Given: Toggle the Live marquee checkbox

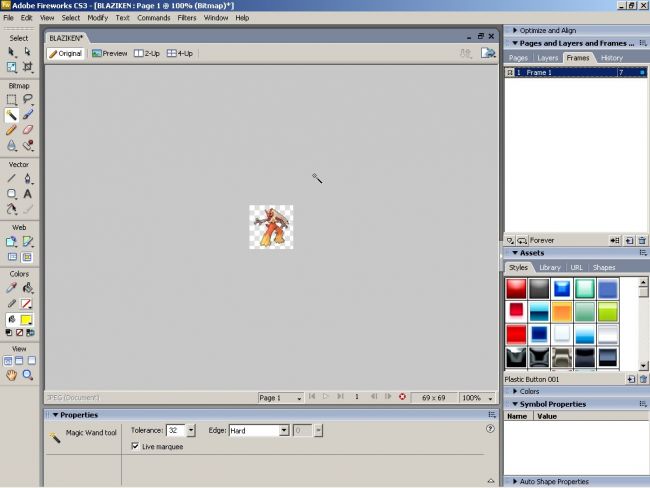Looking at the screenshot, I should pos(135,446).
